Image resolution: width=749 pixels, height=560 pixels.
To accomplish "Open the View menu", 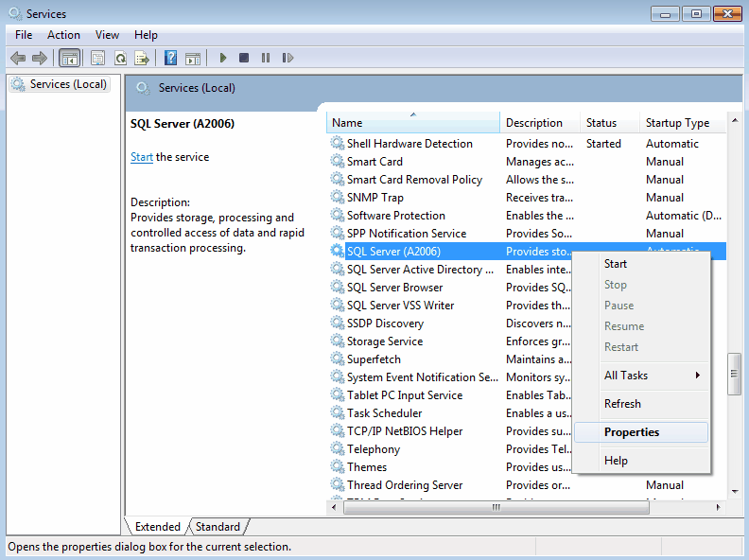I will pos(107,35).
